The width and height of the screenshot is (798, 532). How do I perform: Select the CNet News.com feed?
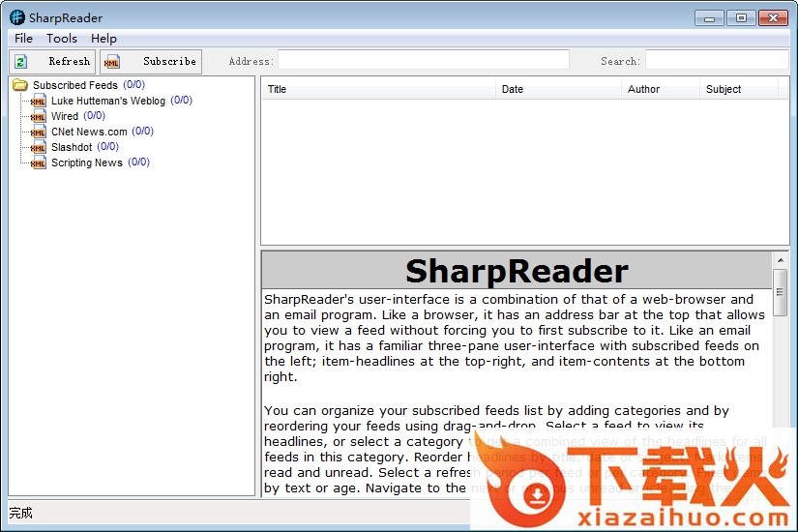pos(89,132)
